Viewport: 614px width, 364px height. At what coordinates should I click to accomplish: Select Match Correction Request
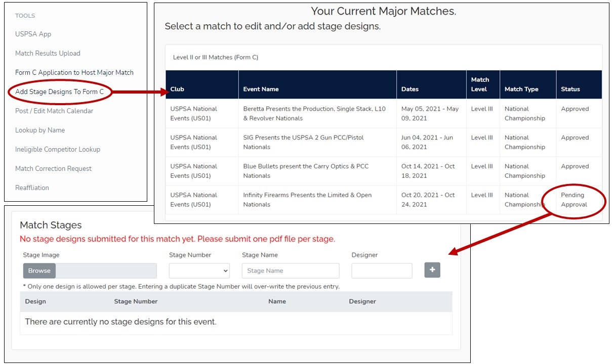click(x=53, y=168)
